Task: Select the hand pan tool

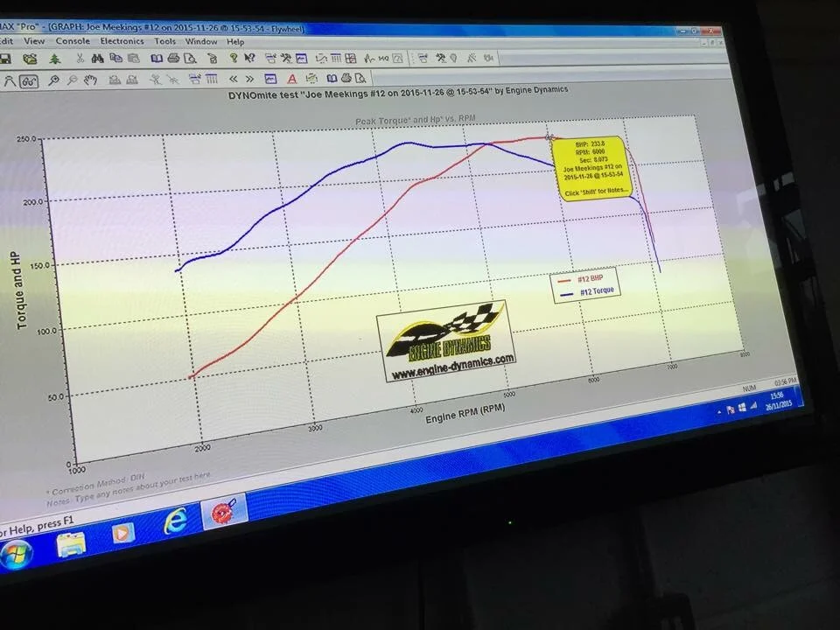Action: coord(90,80)
